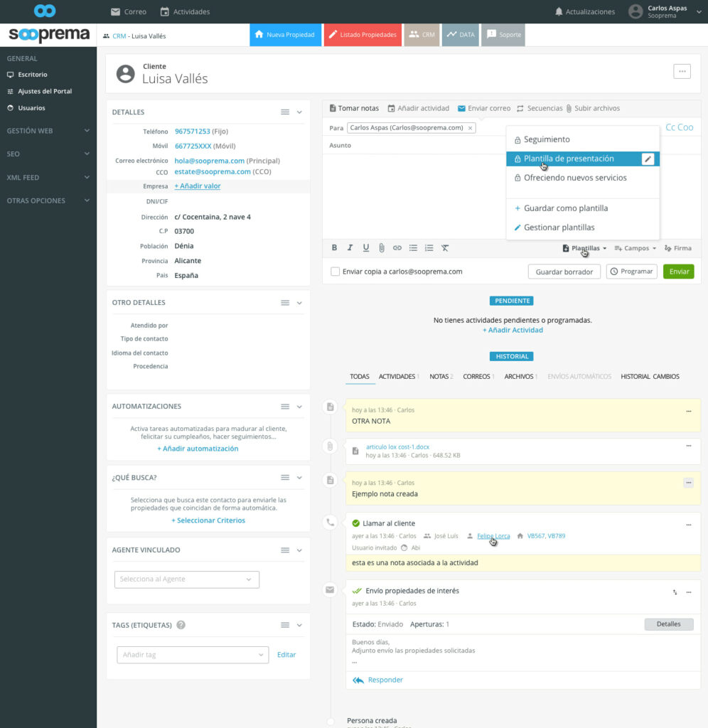Open the Campos dropdown
Image resolution: width=708 pixels, height=728 pixels.
[635, 248]
